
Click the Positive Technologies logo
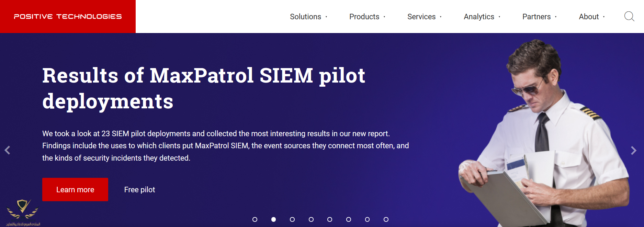point(68,17)
